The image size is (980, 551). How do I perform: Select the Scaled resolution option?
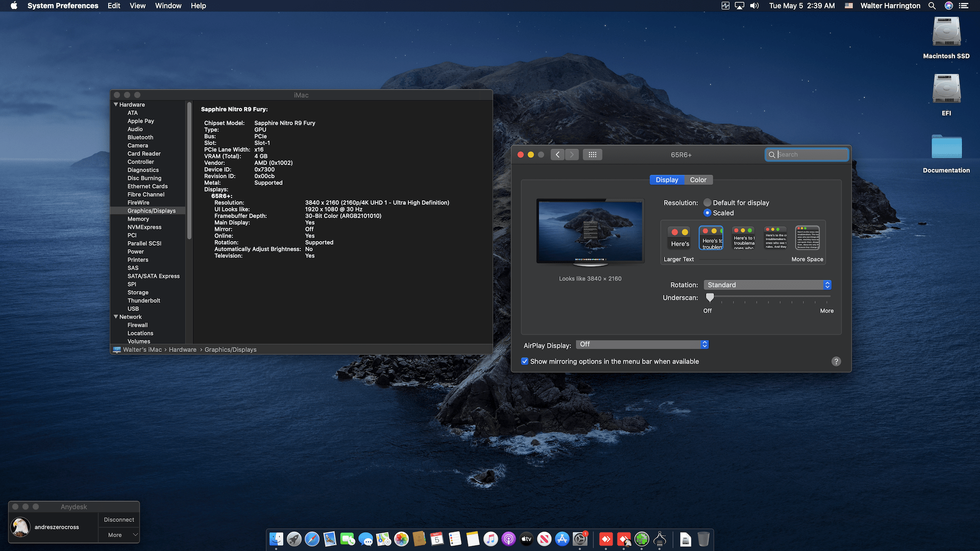point(707,213)
